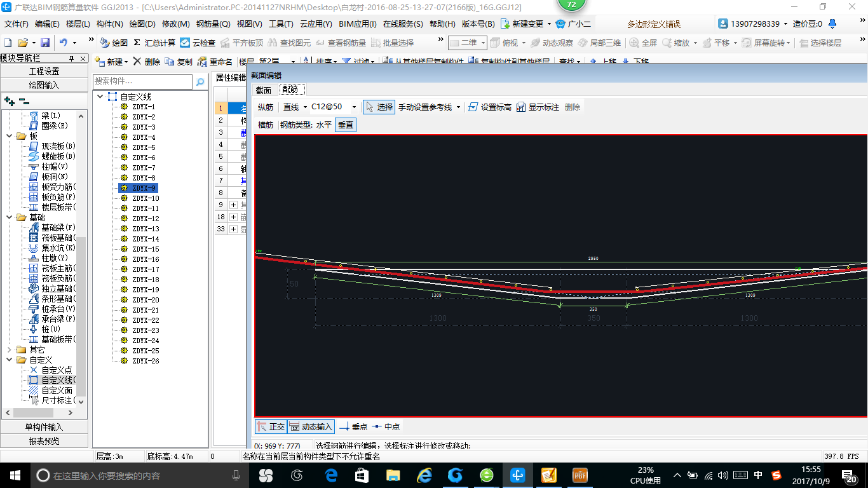Click the 动态观察 orbit tool
The image size is (868, 488).
click(x=552, y=43)
